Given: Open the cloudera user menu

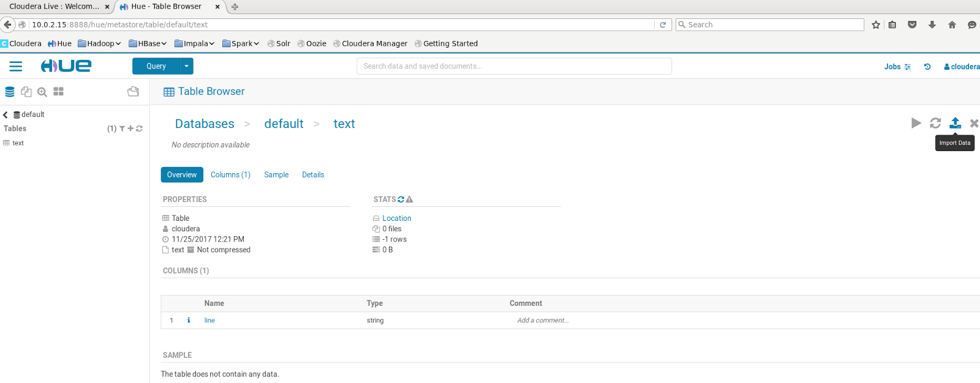Looking at the screenshot, I should pos(962,67).
